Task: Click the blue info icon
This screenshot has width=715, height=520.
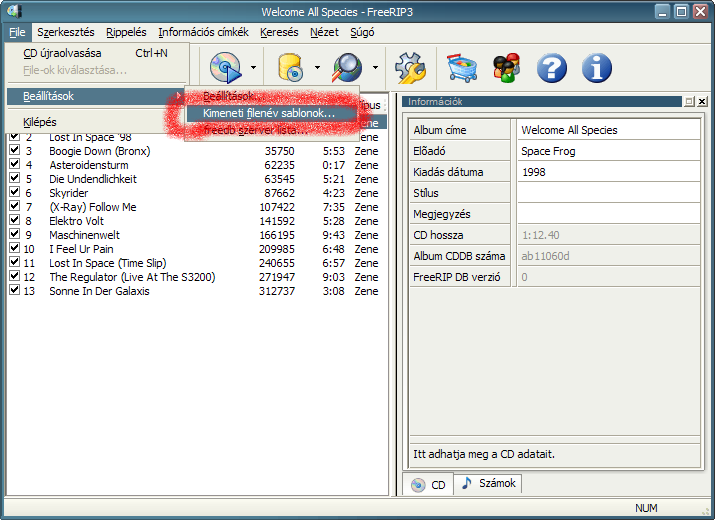Action: point(597,68)
